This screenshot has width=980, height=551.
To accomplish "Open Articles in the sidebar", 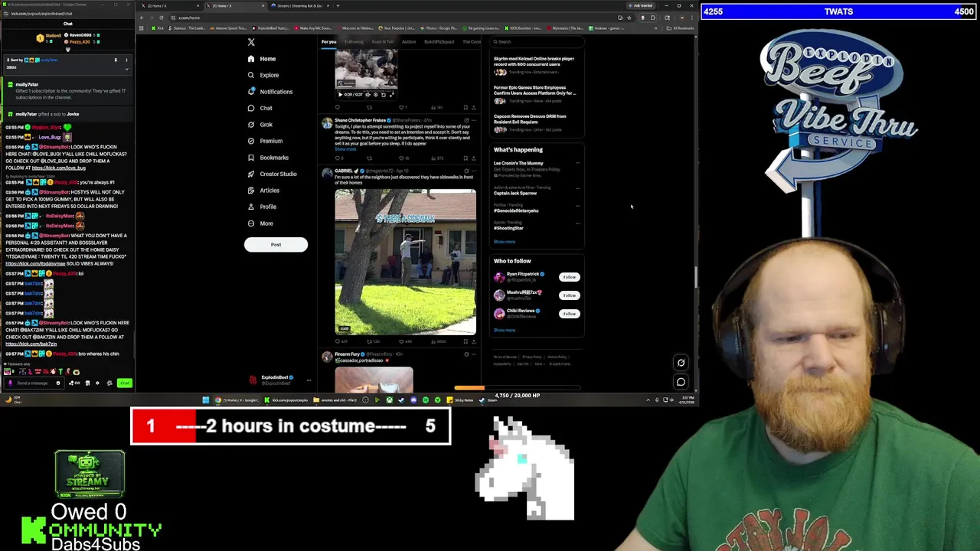I will 263,191.
